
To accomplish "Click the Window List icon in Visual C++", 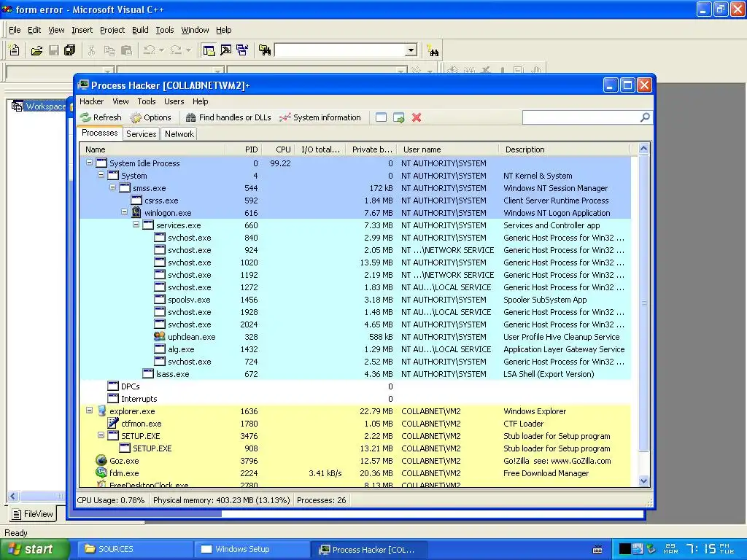I will click(x=242, y=50).
